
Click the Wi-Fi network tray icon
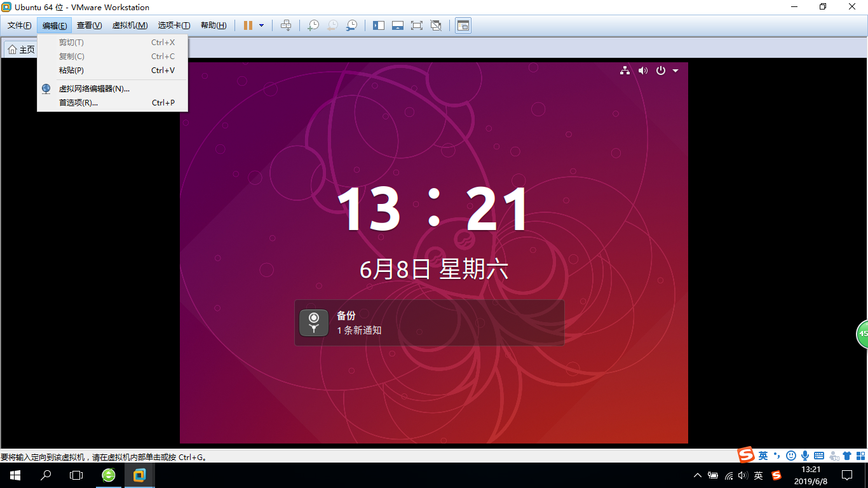click(x=728, y=475)
